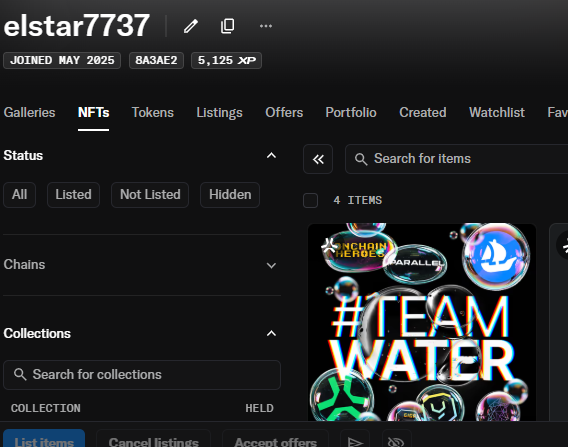The width and height of the screenshot is (568, 447).
Task: Click the 4 ITEMS count label
Action: pos(358,200)
